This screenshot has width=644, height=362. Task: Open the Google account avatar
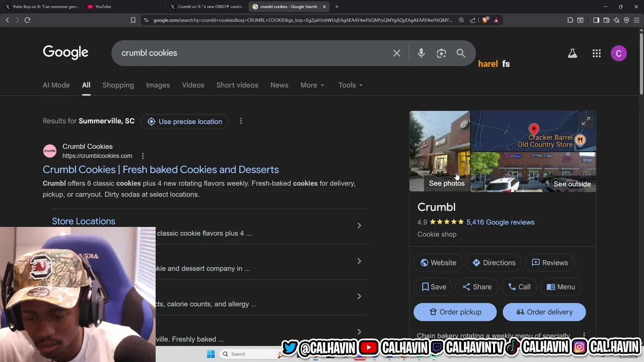(619, 53)
